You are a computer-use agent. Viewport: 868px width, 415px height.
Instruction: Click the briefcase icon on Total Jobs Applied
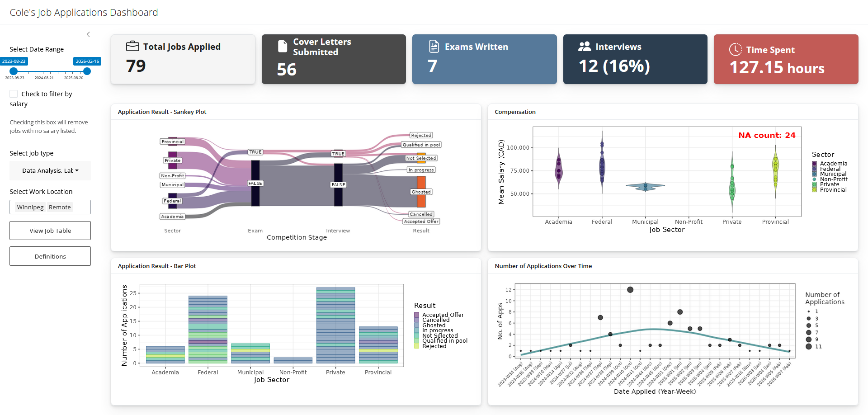[x=132, y=46]
